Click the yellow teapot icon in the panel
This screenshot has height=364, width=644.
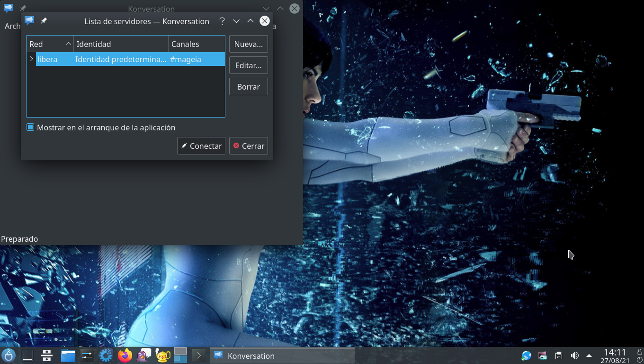pyautogui.click(x=163, y=355)
